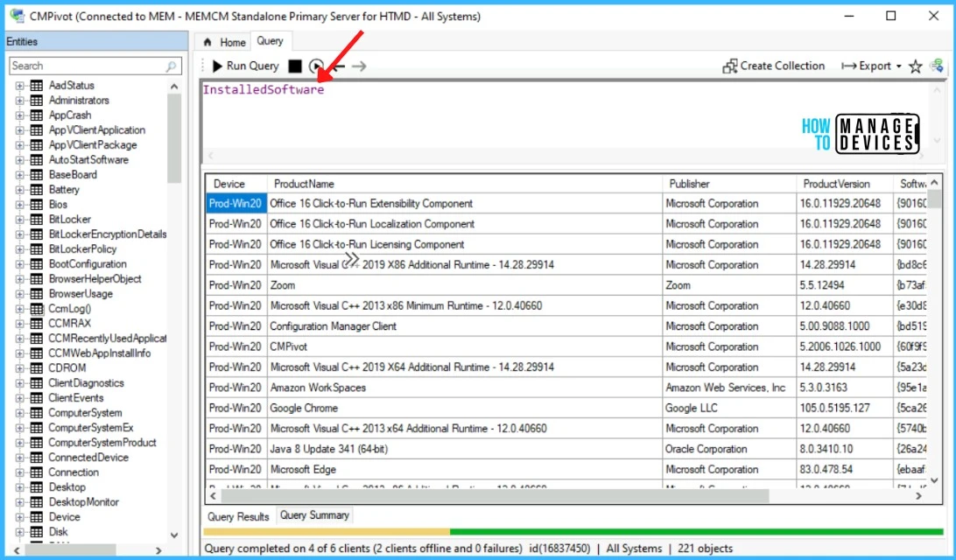The width and height of the screenshot is (956, 560).
Task: Expand the AadStatus entity node
Action: [19, 85]
